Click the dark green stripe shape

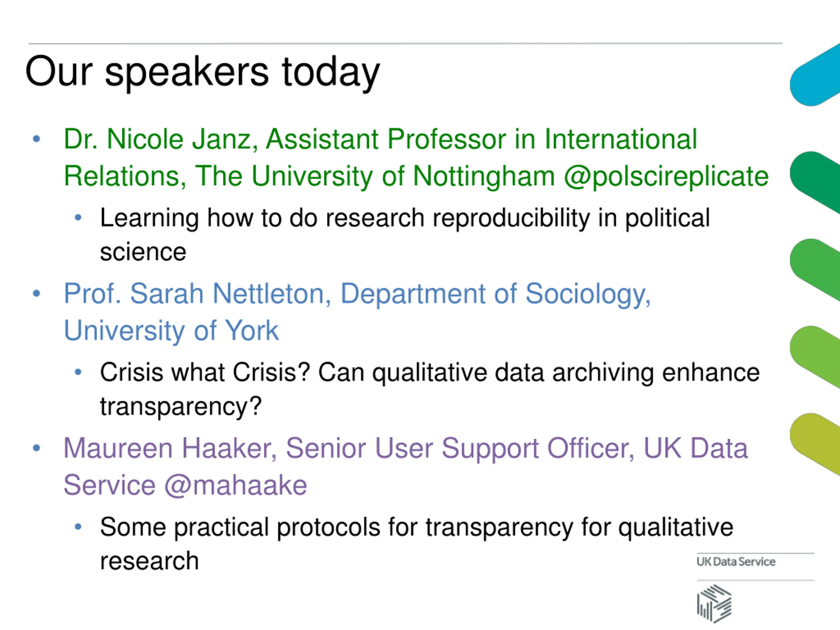(x=815, y=182)
